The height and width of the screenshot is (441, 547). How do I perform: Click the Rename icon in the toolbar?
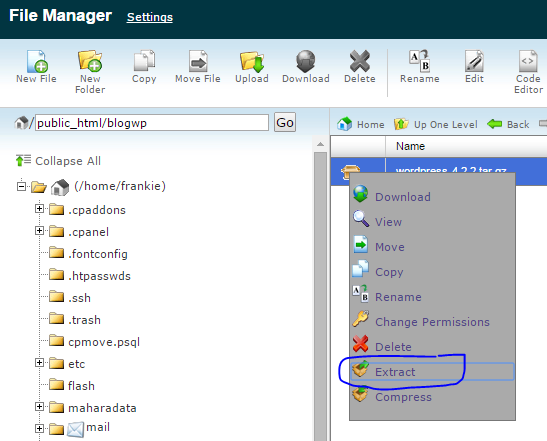420,60
